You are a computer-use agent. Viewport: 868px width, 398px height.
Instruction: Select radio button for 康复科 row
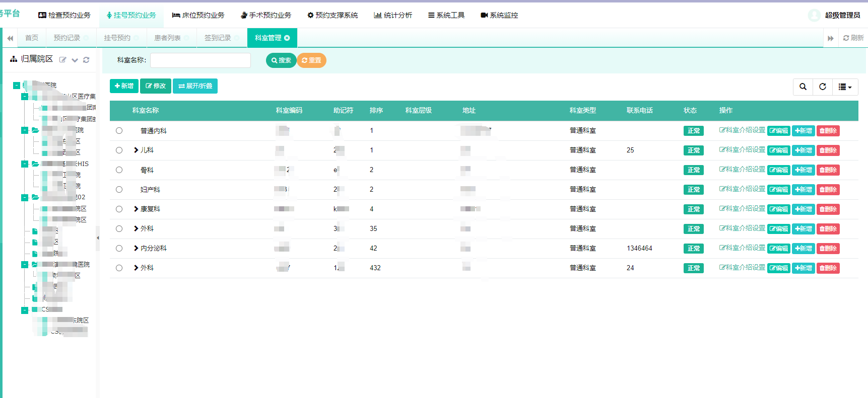point(119,209)
